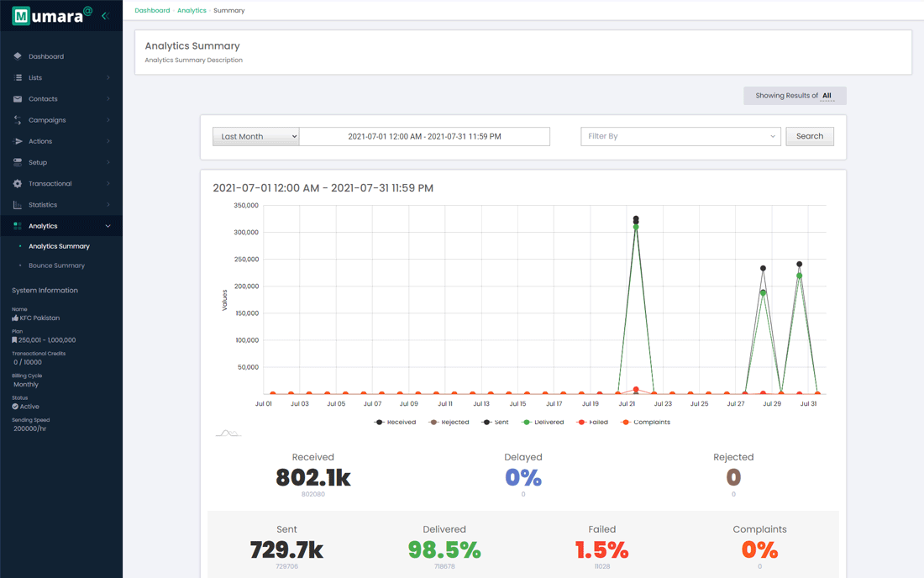The image size is (924, 578).
Task: Click the small chart thumbnail below legend
Action: point(228,433)
